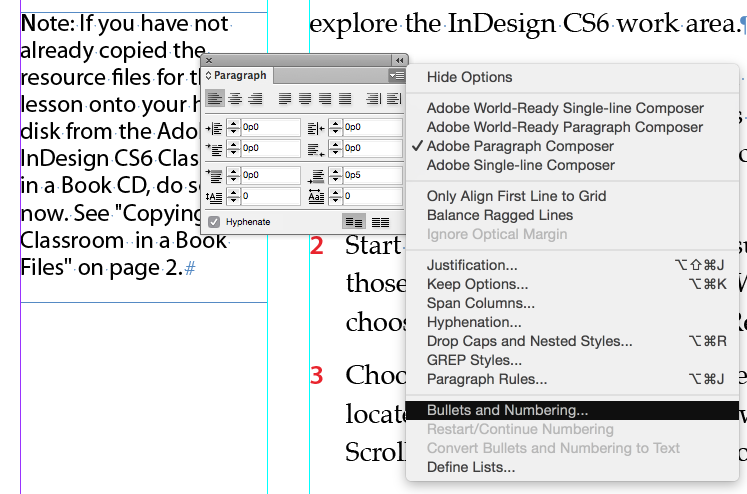Viewport: 747px width, 494px height.
Task: Click First Line Left Indent stepper arrows
Action: 233,149
